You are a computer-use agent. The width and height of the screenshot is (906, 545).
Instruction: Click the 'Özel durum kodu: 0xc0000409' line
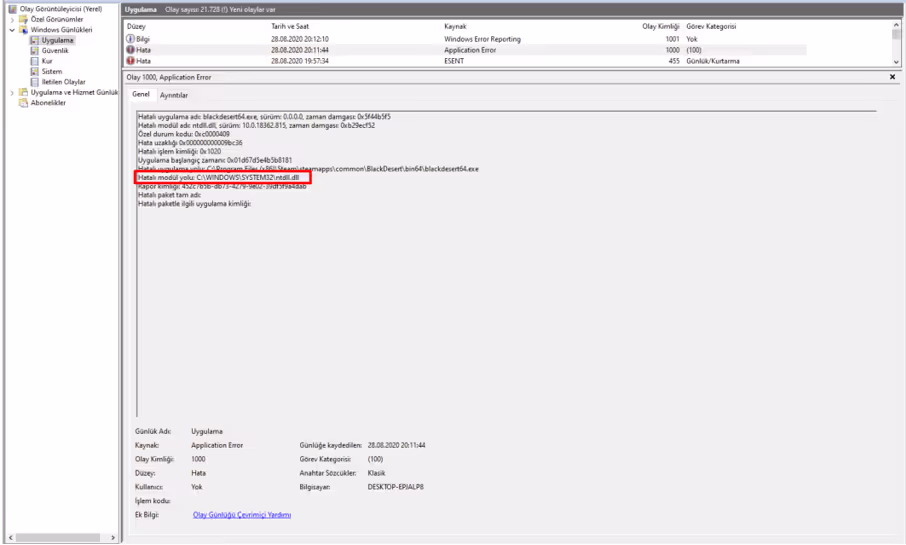click(184, 134)
